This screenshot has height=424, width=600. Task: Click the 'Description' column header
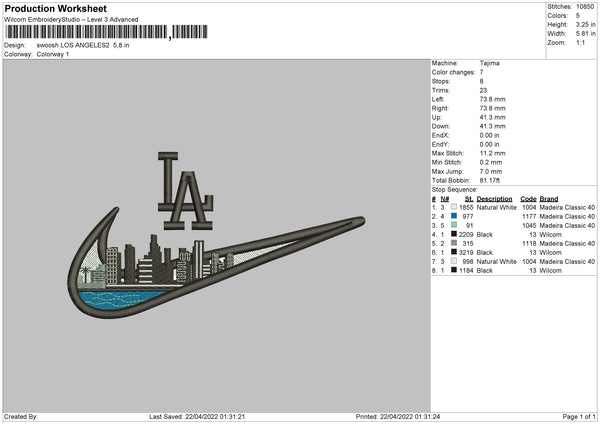[x=494, y=199]
